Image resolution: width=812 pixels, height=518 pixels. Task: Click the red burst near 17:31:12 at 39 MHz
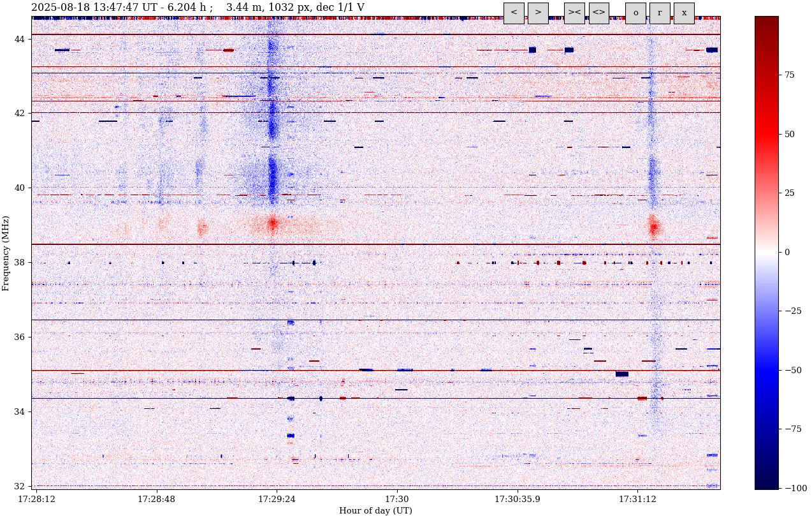coord(653,227)
